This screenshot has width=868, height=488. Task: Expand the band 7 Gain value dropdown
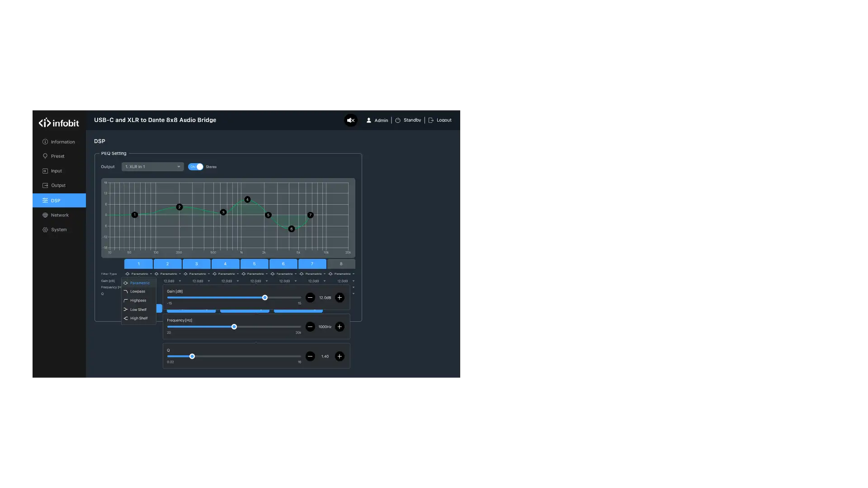pos(316,281)
